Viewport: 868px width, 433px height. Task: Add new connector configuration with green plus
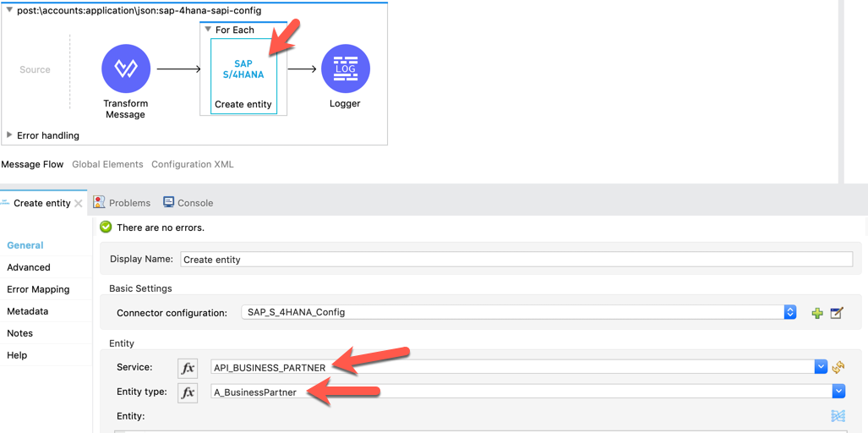coord(817,313)
